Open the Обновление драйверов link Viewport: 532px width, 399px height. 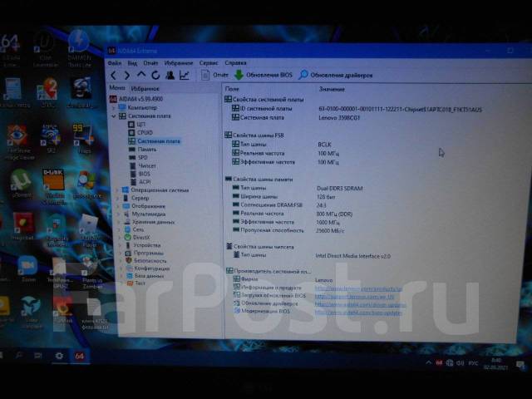point(360,305)
